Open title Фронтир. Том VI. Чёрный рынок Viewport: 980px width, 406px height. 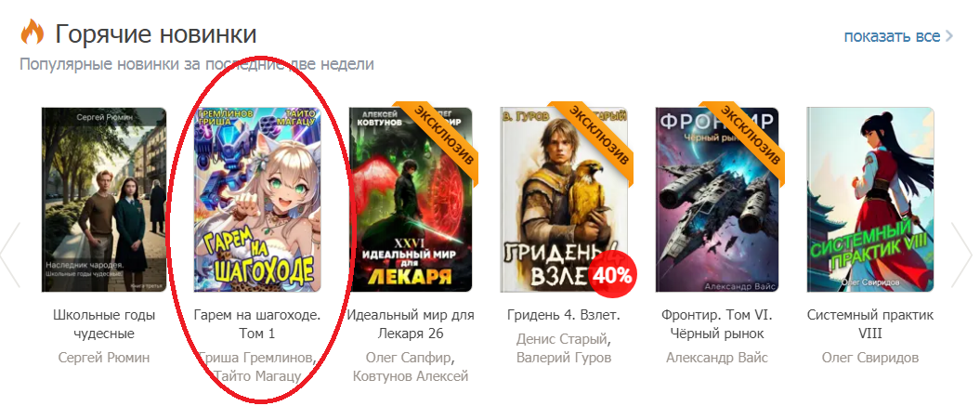pyautogui.click(x=717, y=324)
